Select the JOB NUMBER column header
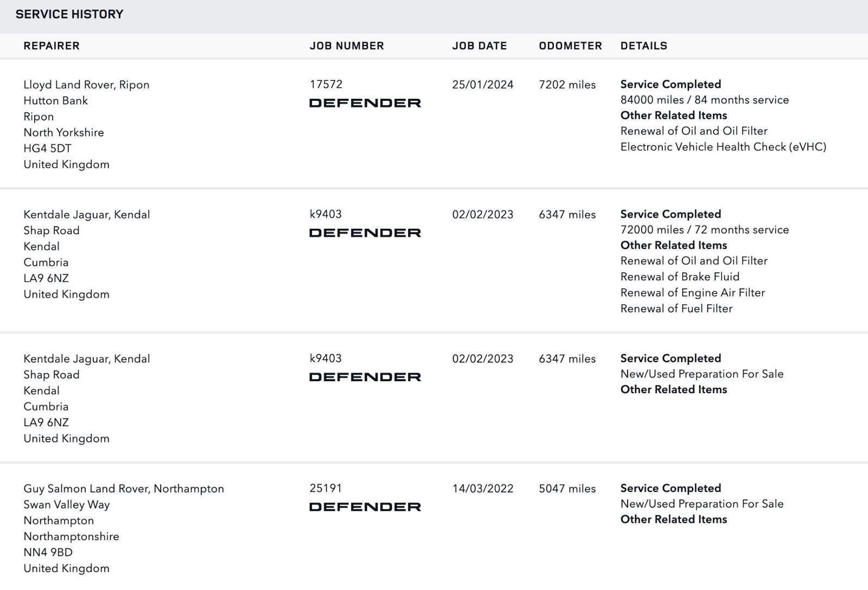Screen dimensions: 868x590 click(347, 46)
